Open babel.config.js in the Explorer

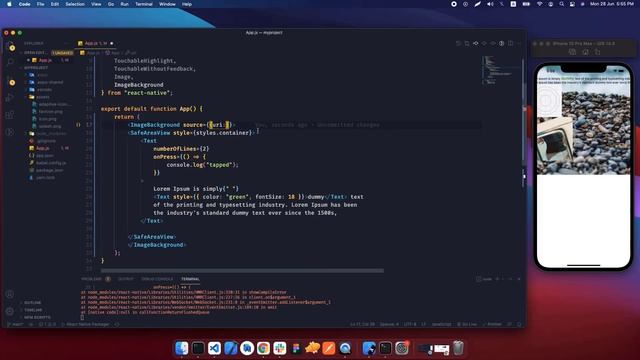click(51, 163)
